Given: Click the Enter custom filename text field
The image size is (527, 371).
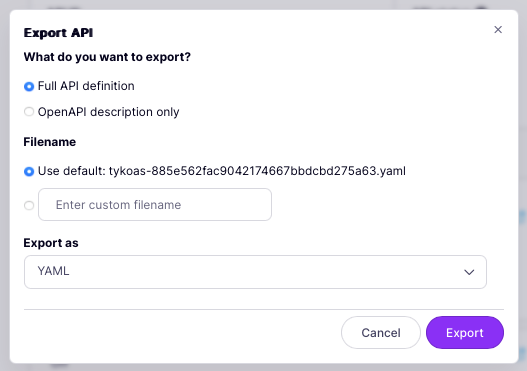Looking at the screenshot, I should 155,204.
